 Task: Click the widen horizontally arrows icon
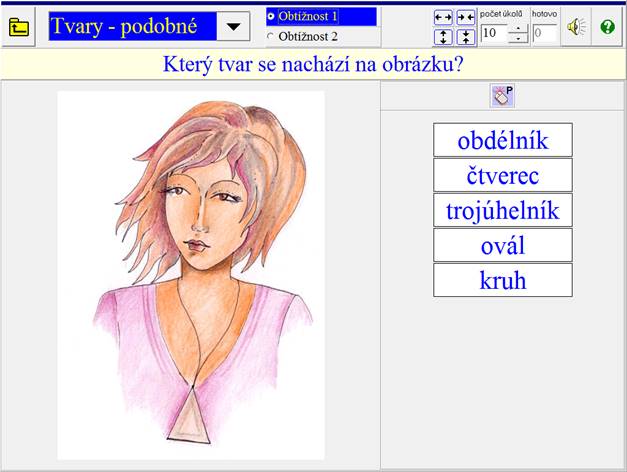point(443,18)
